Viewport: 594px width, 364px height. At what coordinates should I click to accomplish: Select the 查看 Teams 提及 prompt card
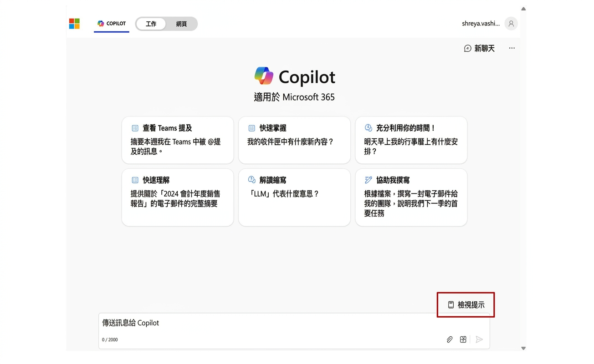178,140
